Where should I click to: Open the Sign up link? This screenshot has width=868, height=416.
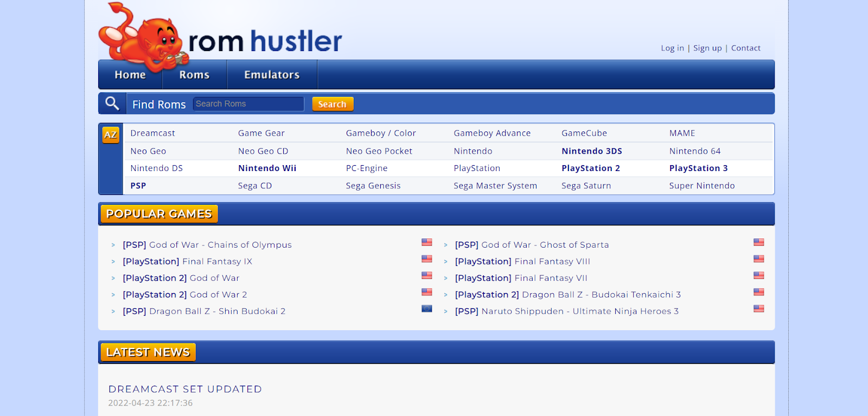707,48
